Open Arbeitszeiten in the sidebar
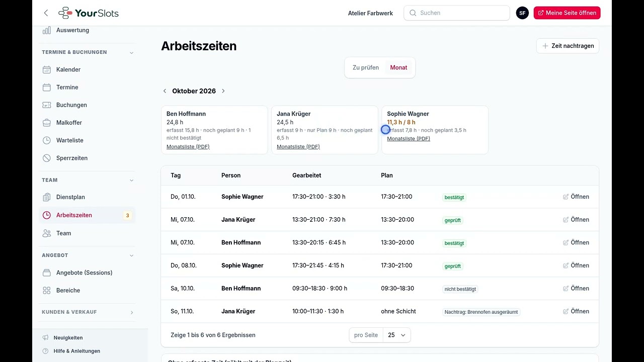The width and height of the screenshot is (644, 362). [x=87, y=215]
